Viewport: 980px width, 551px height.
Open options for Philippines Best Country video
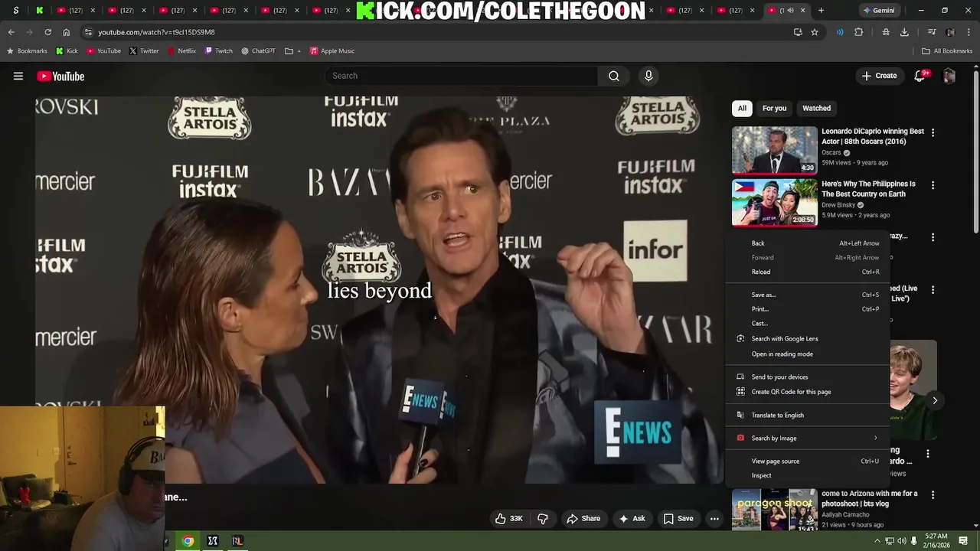click(x=933, y=185)
